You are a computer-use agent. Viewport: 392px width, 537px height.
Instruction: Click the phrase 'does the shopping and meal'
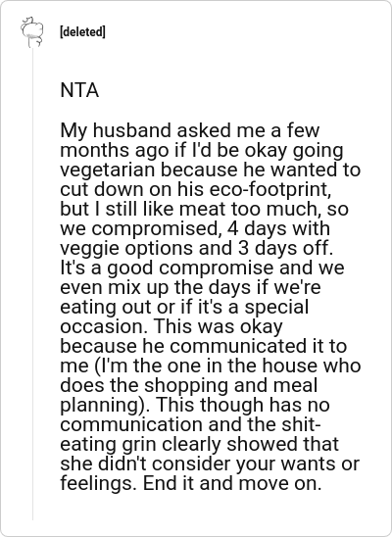tap(188, 385)
